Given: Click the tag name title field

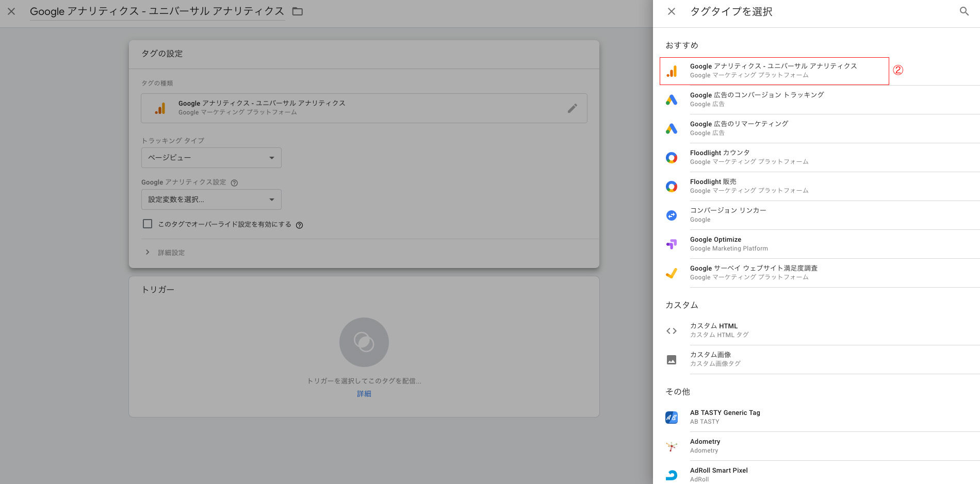Looking at the screenshot, I should click(157, 11).
